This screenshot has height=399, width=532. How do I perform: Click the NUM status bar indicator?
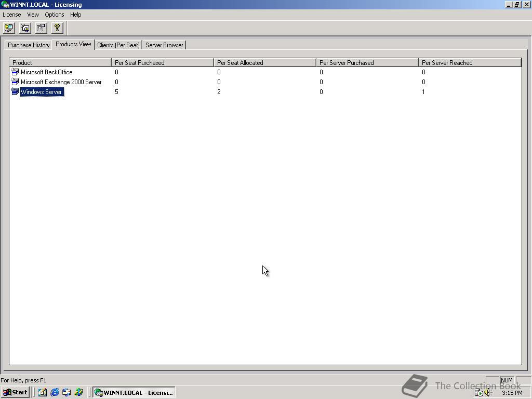[x=507, y=380]
